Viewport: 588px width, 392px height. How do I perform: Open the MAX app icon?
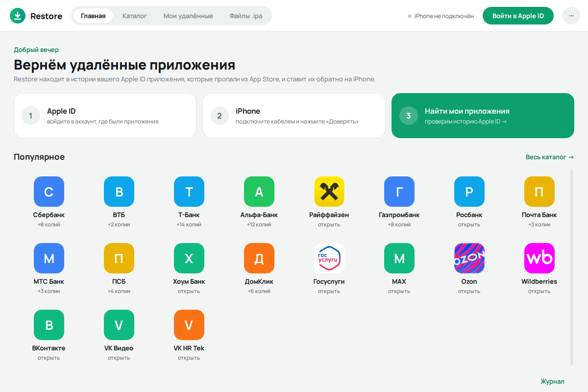point(399,258)
